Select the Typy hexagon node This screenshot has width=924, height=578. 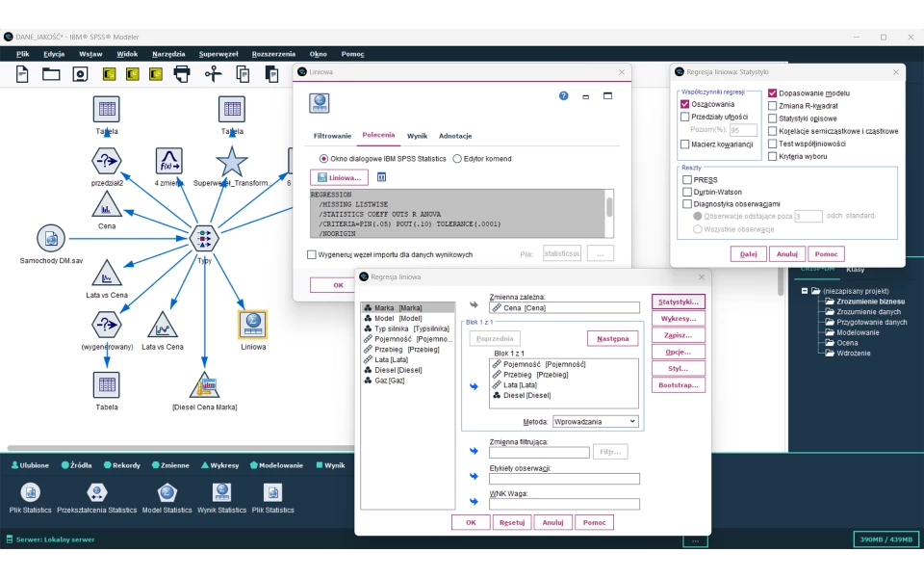click(x=204, y=237)
